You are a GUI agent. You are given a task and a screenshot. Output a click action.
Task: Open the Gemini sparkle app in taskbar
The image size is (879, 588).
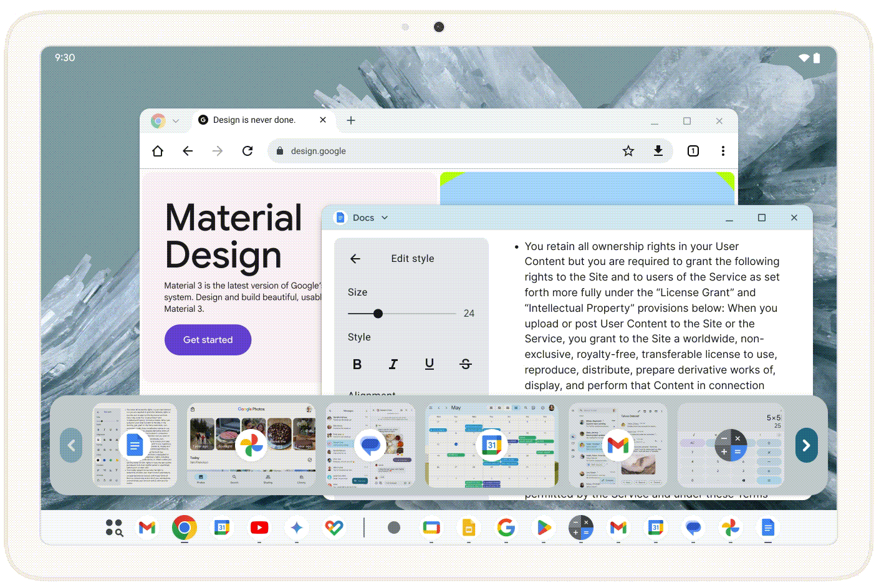pyautogui.click(x=297, y=528)
